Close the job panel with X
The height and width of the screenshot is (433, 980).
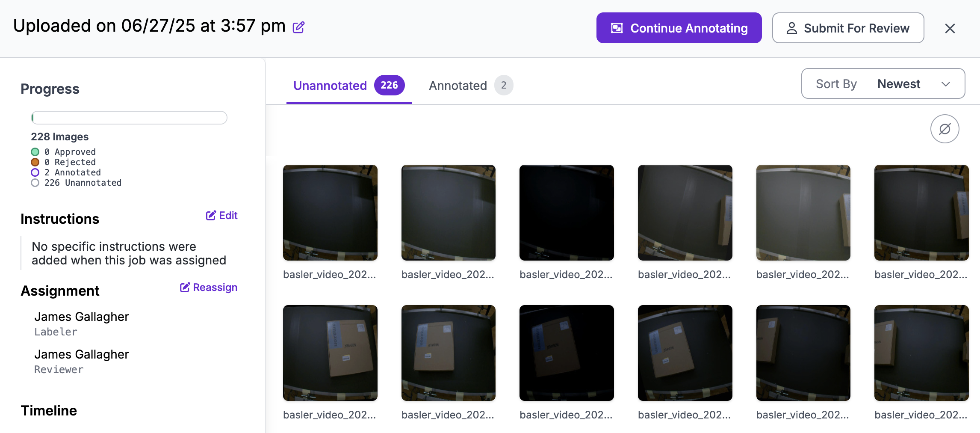click(950, 28)
